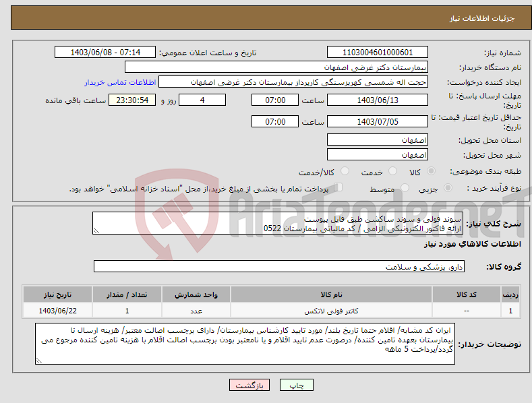Click the delivery province field اصفهان
532x403 pixels.
pos(378,139)
